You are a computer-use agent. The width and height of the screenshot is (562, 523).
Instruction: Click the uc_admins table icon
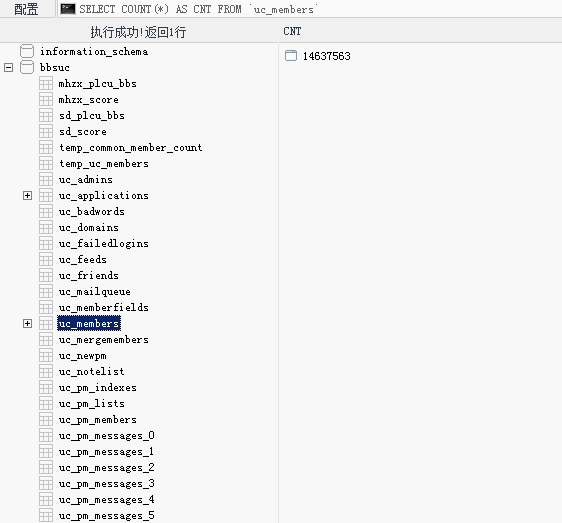click(46, 180)
